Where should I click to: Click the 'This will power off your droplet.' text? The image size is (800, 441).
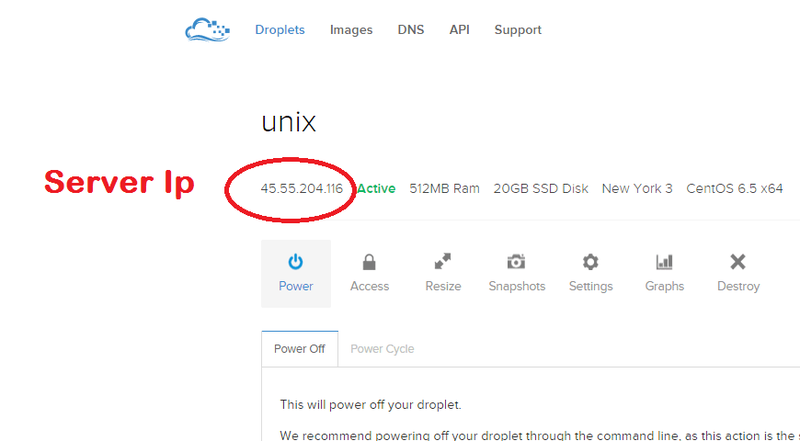(370, 405)
